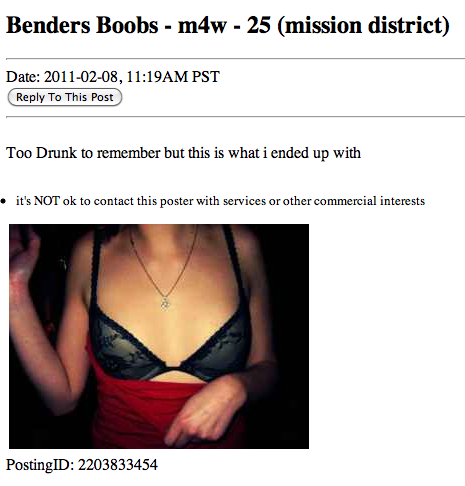465x486 pixels.
Task: Click the bullet point before the notice
Action: coord(3,201)
